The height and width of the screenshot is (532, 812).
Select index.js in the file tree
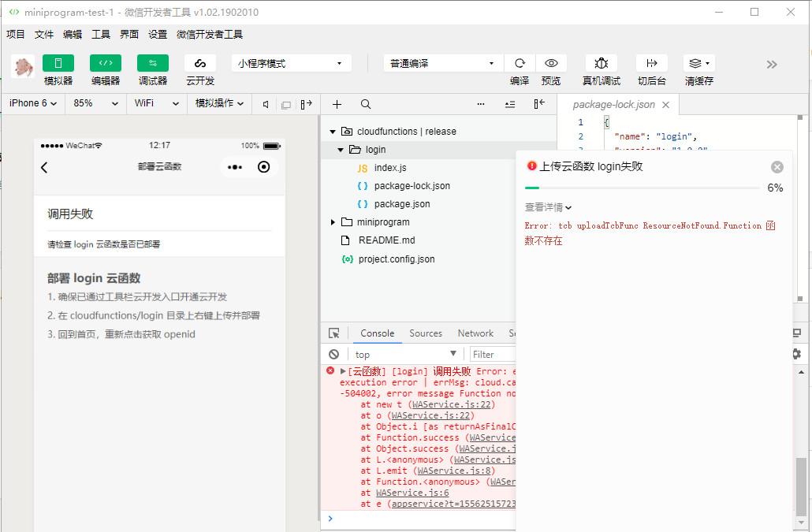(389, 168)
